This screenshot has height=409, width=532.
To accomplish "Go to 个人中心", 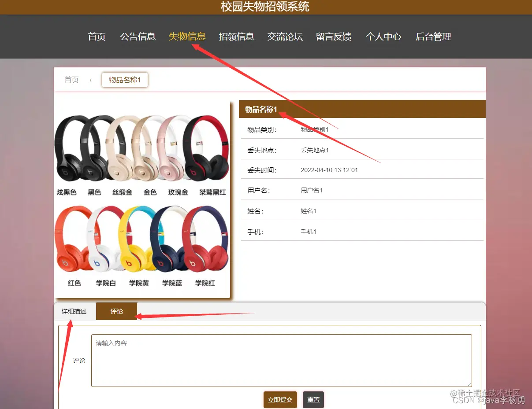I will [383, 37].
